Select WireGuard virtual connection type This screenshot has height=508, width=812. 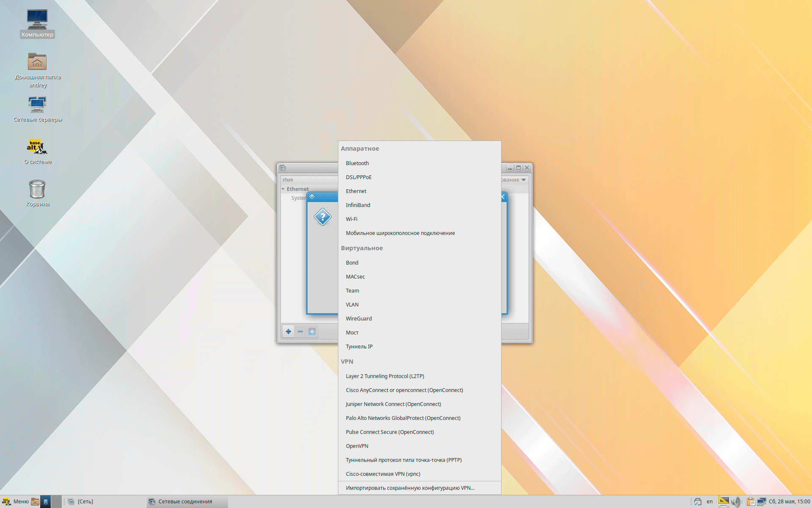coord(358,318)
